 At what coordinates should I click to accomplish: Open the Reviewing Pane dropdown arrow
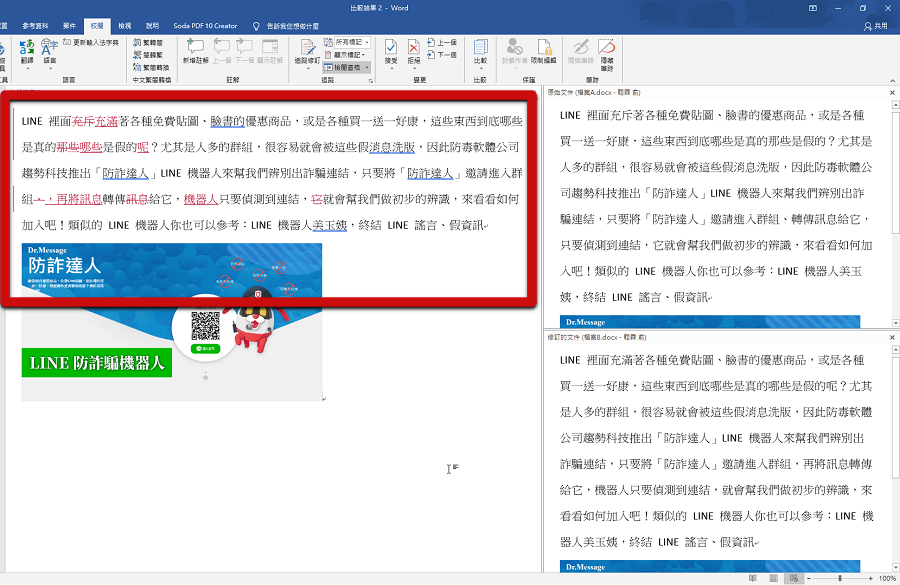[367, 68]
